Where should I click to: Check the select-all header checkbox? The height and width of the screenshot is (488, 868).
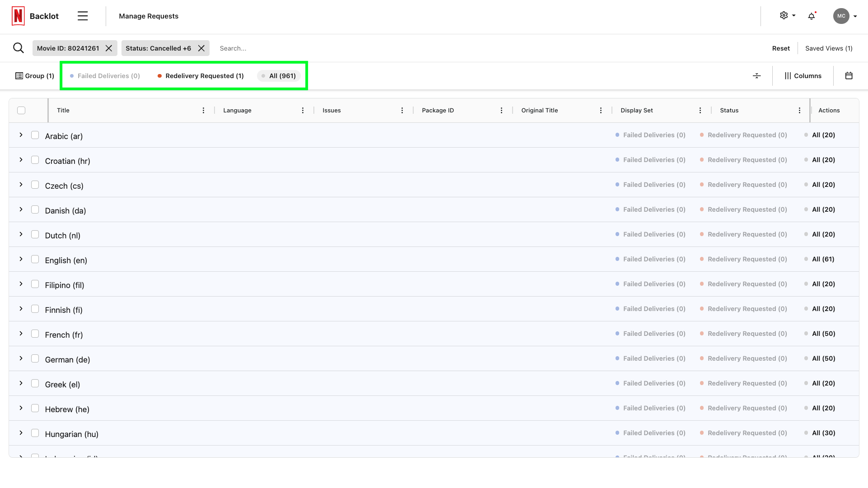point(21,111)
